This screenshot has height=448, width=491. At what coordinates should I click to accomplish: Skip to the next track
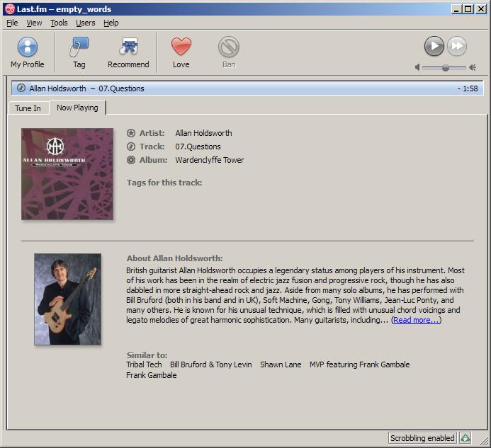click(457, 46)
